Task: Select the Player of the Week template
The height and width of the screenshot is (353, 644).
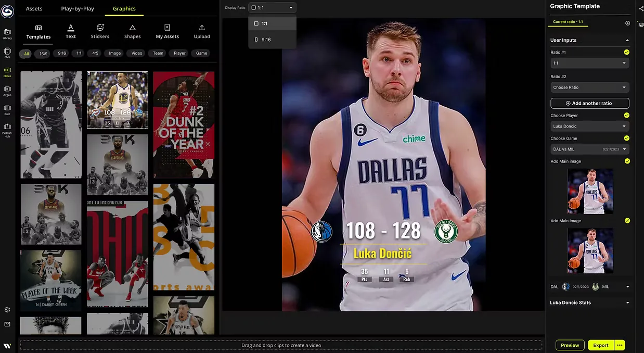Action: pos(51,281)
